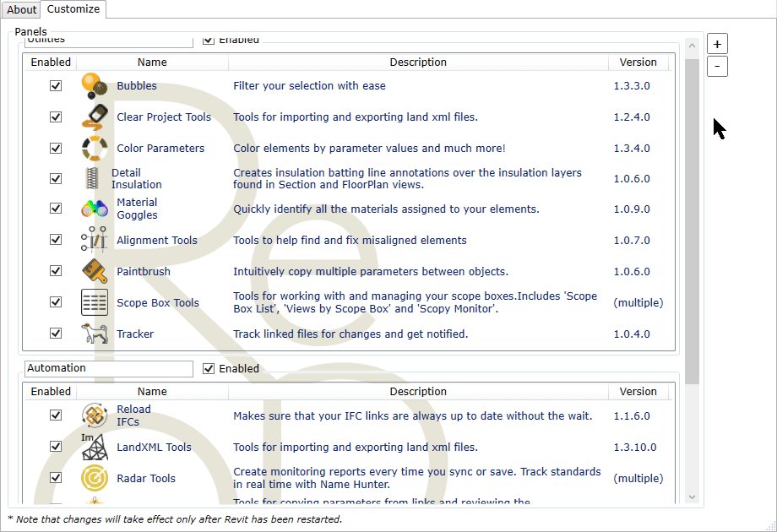The width and height of the screenshot is (777, 532).
Task: Toggle the Clear Project Tools checkbox
Action: click(56, 117)
